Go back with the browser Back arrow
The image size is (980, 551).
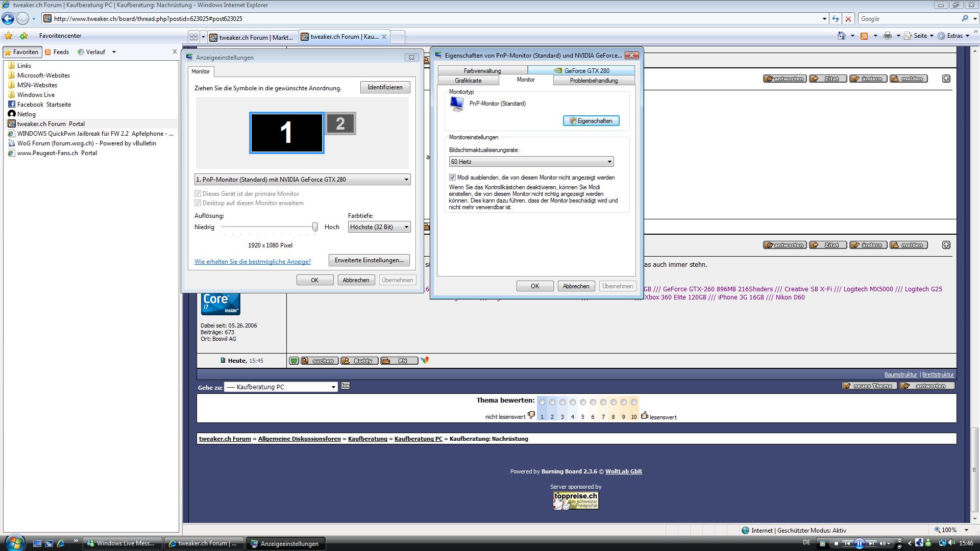pos(8,19)
